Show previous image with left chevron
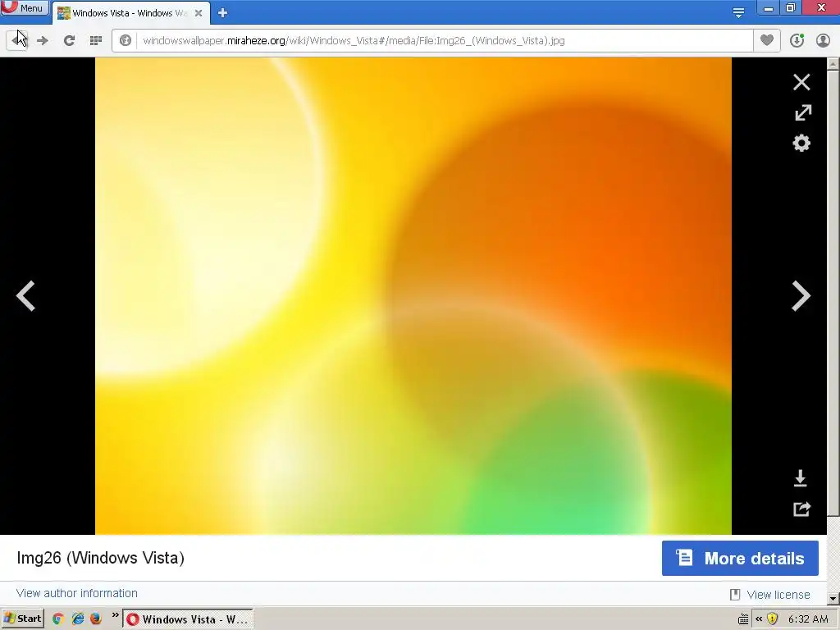The height and width of the screenshot is (630, 840). tap(25, 295)
